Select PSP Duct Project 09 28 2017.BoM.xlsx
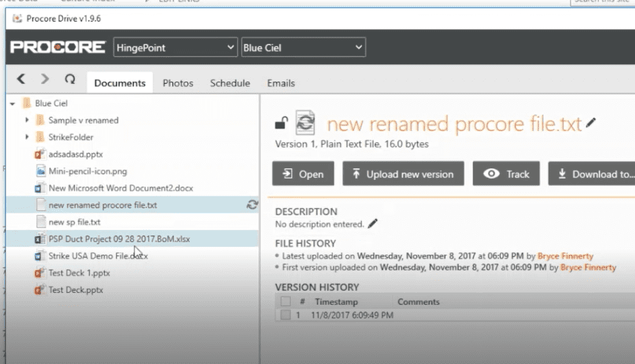The width and height of the screenshot is (635, 364). click(x=119, y=239)
